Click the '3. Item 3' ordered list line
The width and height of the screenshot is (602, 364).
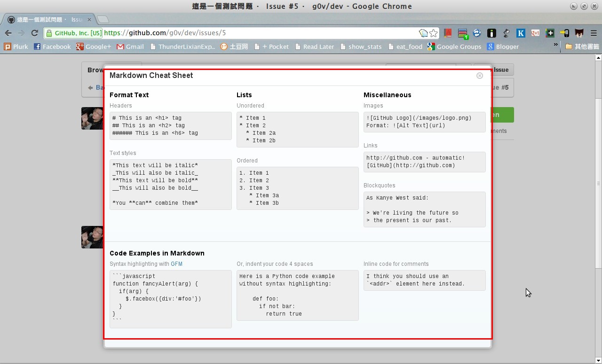(x=254, y=188)
